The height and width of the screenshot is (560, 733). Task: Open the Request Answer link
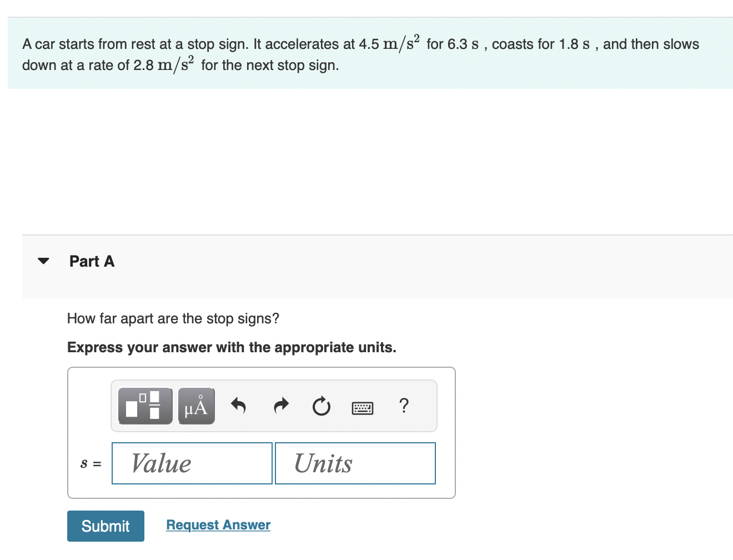(218, 524)
